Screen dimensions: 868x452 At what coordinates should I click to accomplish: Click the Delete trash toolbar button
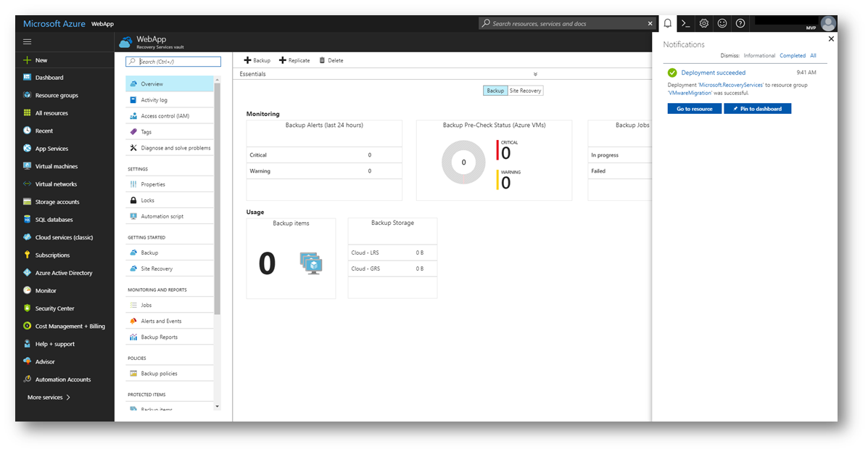point(331,60)
